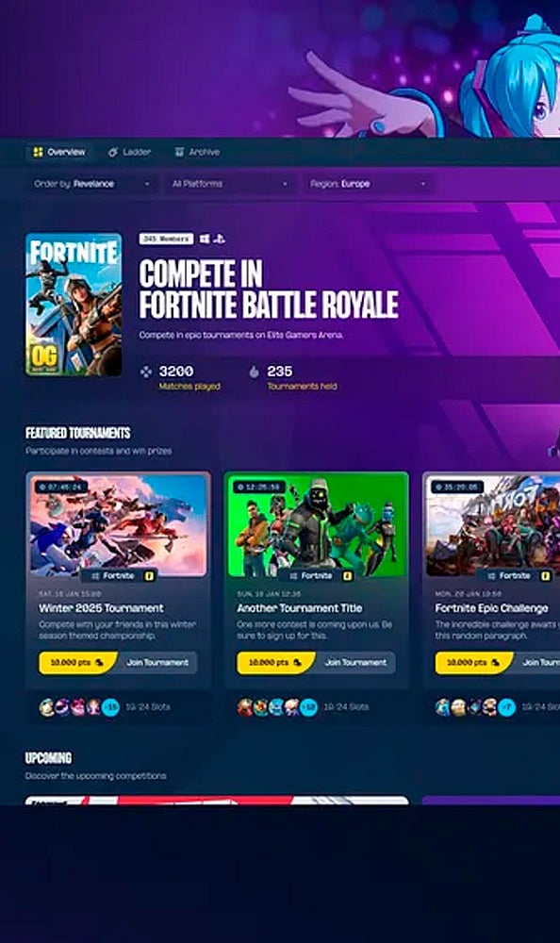Click the Overview grid icon

pyautogui.click(x=38, y=152)
